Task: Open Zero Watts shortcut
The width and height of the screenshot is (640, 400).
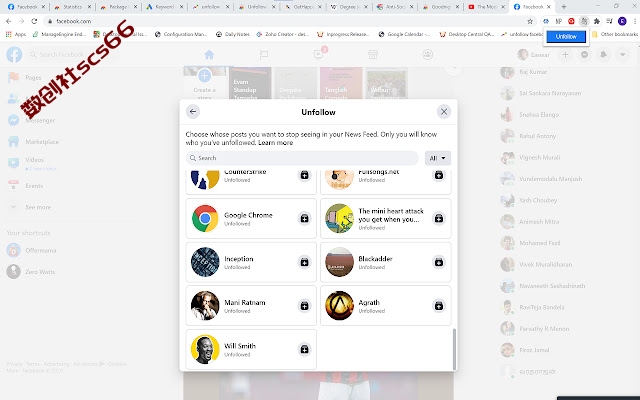Action: tap(40, 271)
